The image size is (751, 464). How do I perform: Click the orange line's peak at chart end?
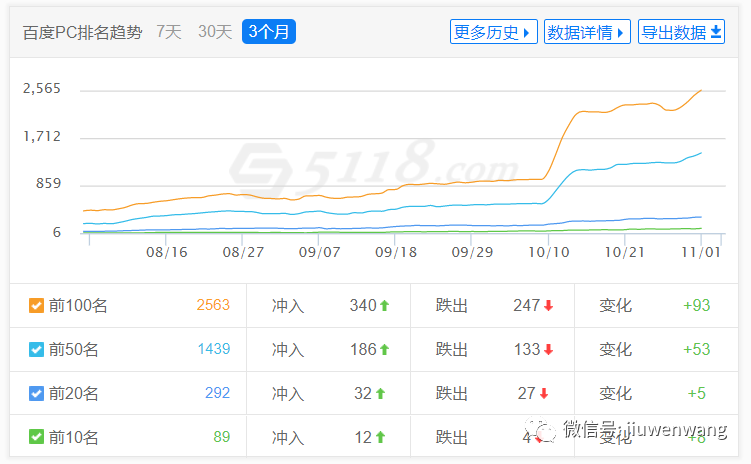tap(701, 91)
